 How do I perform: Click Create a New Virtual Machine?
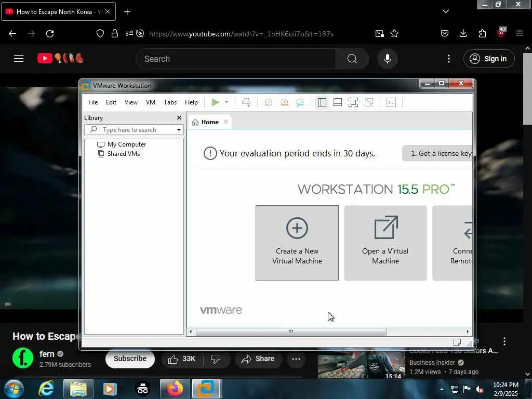pos(297,243)
